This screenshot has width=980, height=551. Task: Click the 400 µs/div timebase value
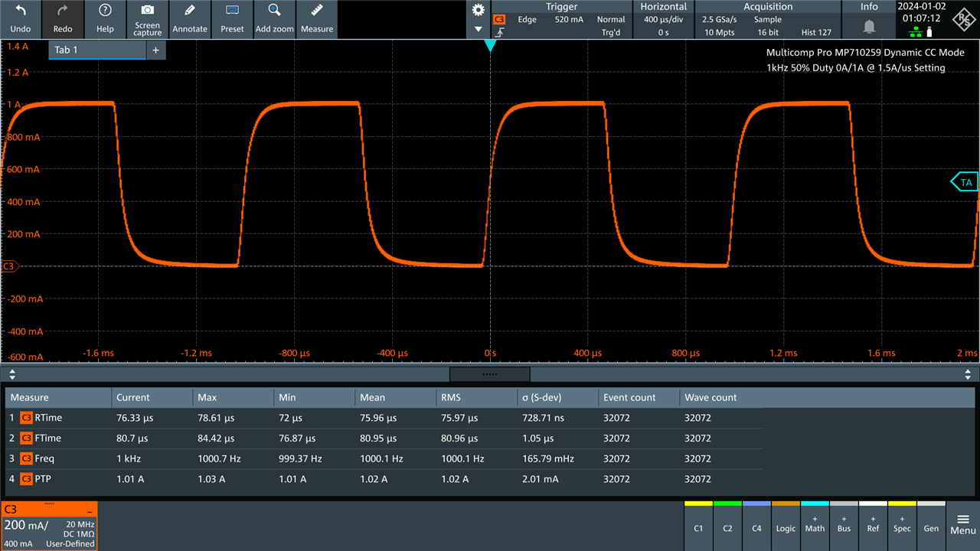pyautogui.click(x=664, y=20)
